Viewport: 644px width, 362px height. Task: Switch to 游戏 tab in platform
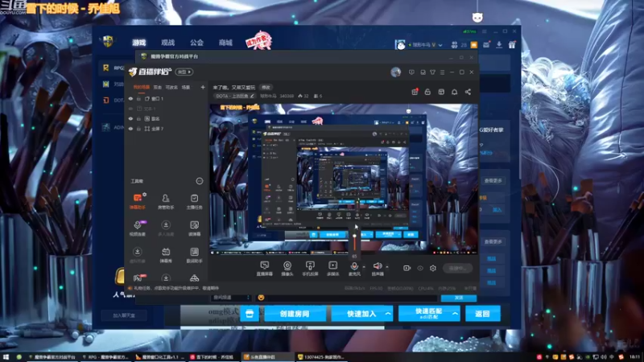138,43
